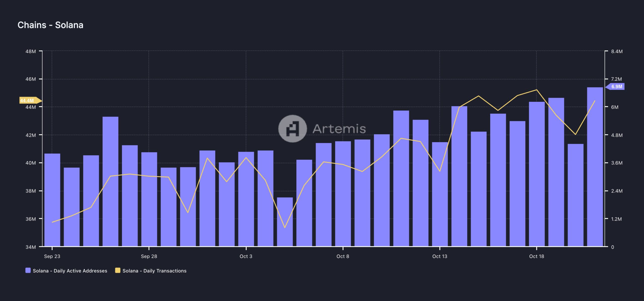
Task: Click the 8.4M right axis label
Action: (x=617, y=51)
